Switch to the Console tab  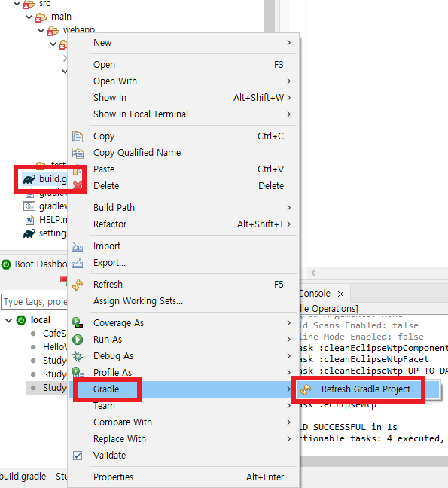pyautogui.click(x=315, y=294)
